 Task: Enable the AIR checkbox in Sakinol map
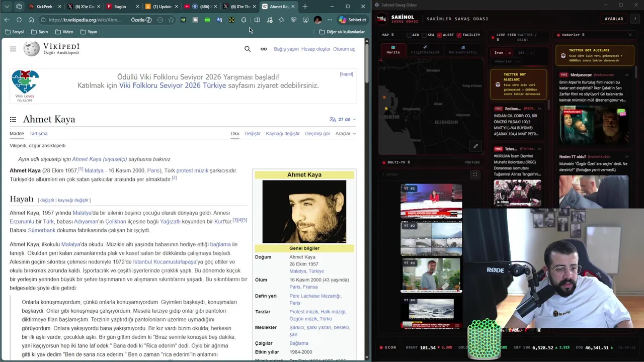[x=409, y=35]
